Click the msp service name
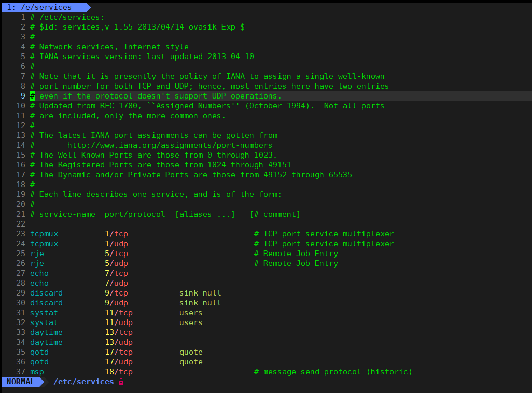532x393 pixels. (x=37, y=372)
